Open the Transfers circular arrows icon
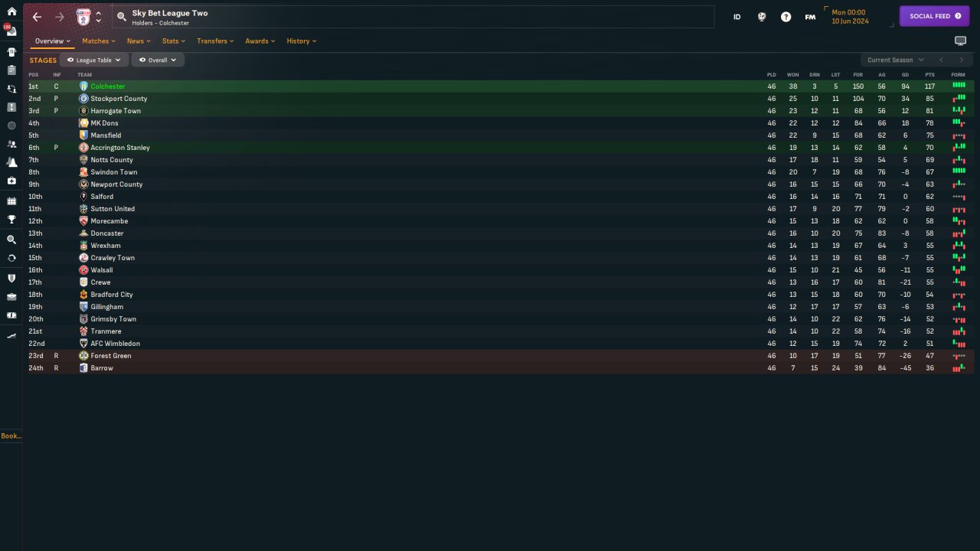This screenshot has height=551, width=980. tap(11, 258)
